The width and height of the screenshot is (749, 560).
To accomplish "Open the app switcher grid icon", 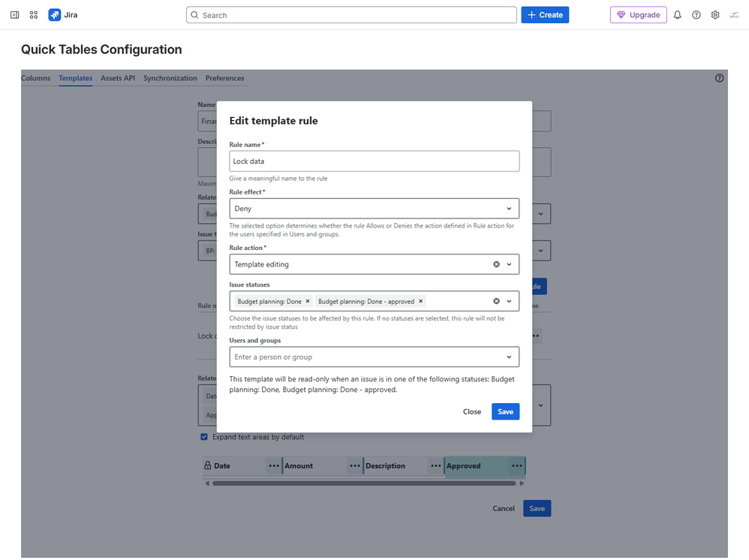I will pyautogui.click(x=34, y=15).
